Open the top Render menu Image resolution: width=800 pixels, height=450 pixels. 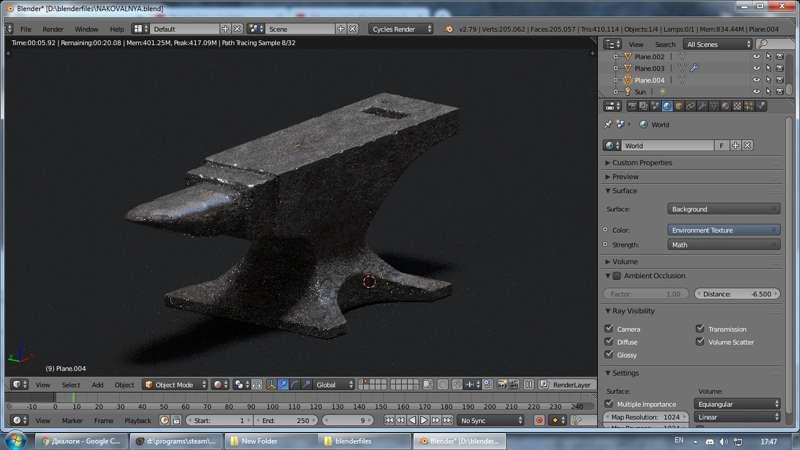click(x=53, y=29)
